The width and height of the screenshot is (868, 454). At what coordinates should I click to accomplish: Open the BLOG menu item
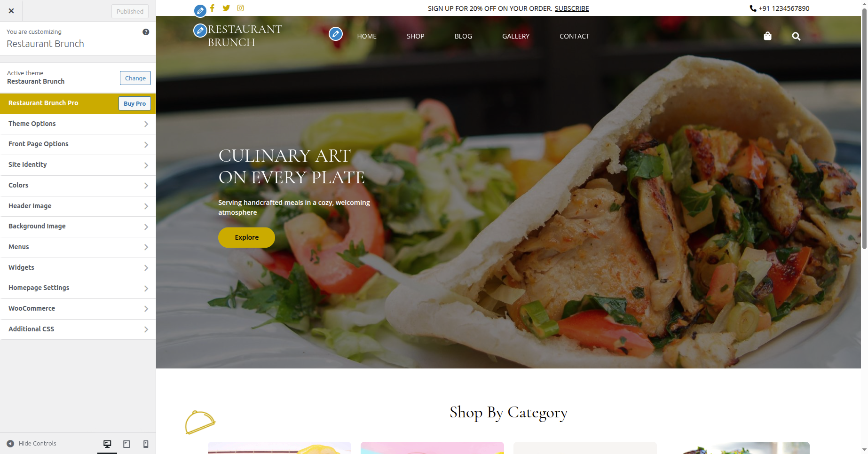click(x=463, y=36)
